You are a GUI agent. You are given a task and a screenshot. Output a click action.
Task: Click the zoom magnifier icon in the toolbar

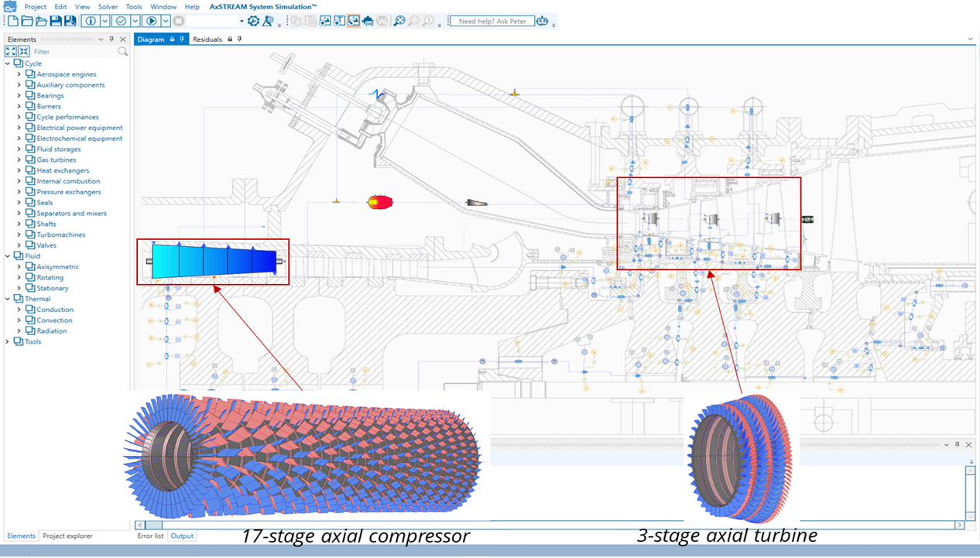(399, 21)
